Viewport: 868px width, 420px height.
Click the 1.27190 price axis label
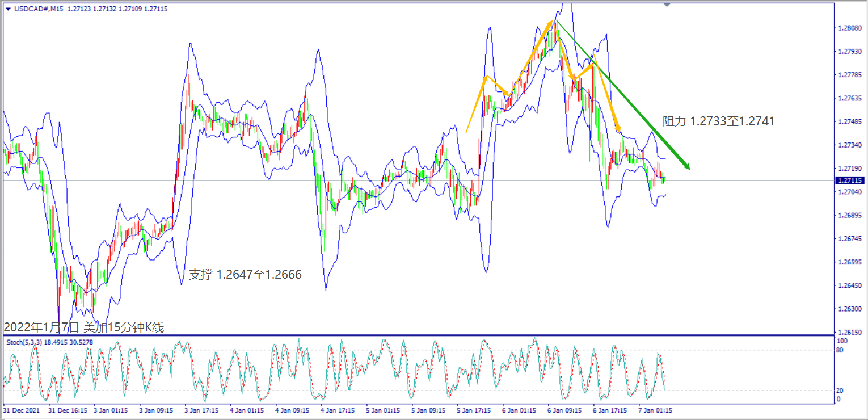click(x=850, y=169)
